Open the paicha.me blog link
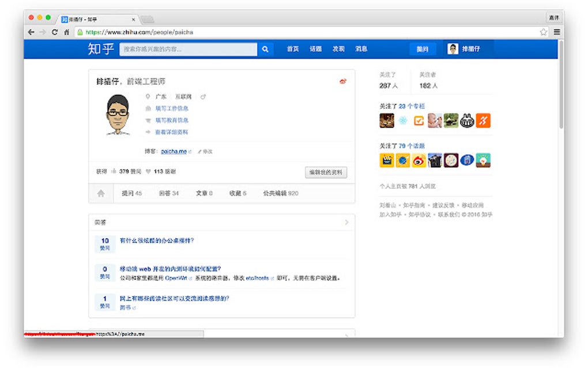Screen dimensions: 588x368 coord(174,152)
